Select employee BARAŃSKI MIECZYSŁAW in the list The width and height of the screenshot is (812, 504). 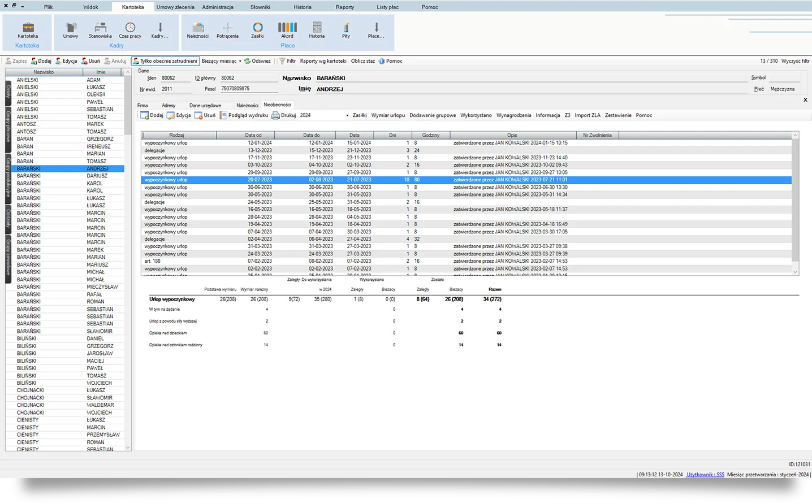(65, 286)
